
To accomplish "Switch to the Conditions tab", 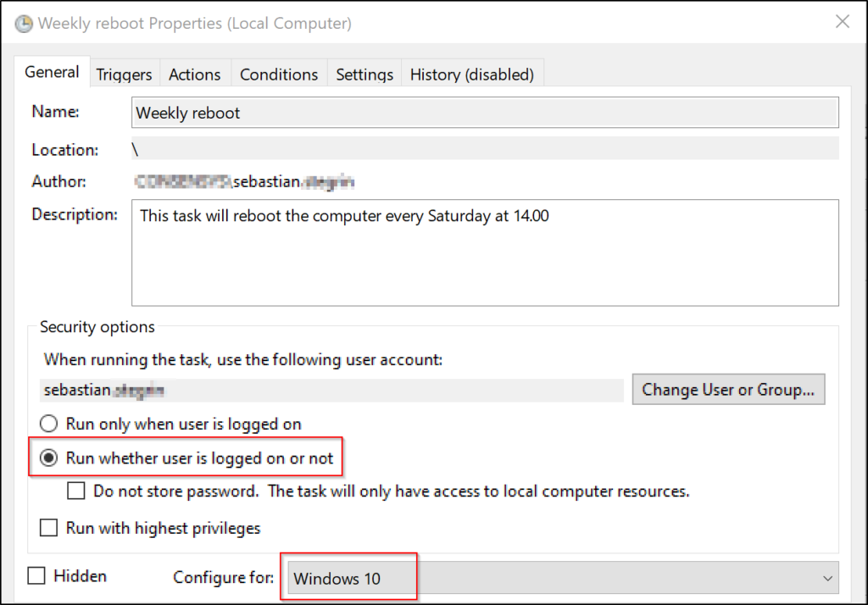I will 278,74.
